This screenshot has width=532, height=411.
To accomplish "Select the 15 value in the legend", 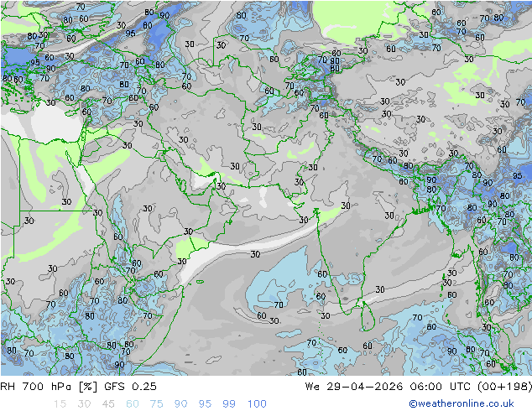I will (60, 403).
